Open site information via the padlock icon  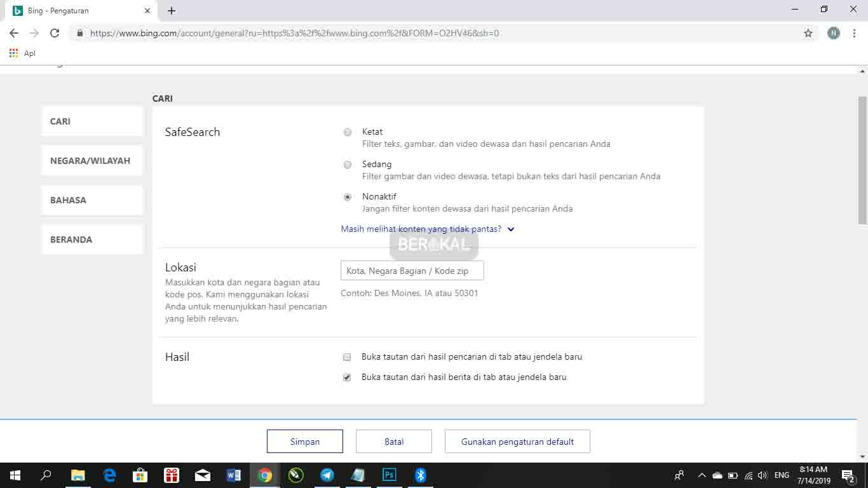(79, 33)
